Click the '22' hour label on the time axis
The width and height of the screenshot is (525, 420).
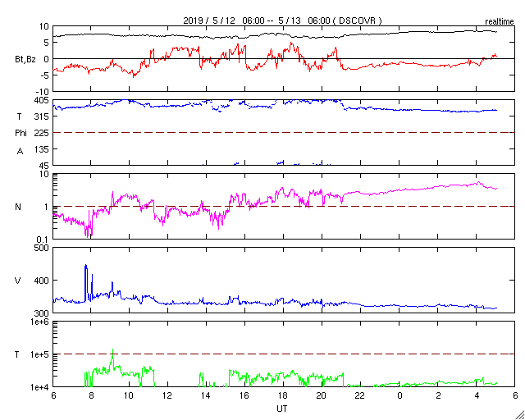tap(360, 395)
